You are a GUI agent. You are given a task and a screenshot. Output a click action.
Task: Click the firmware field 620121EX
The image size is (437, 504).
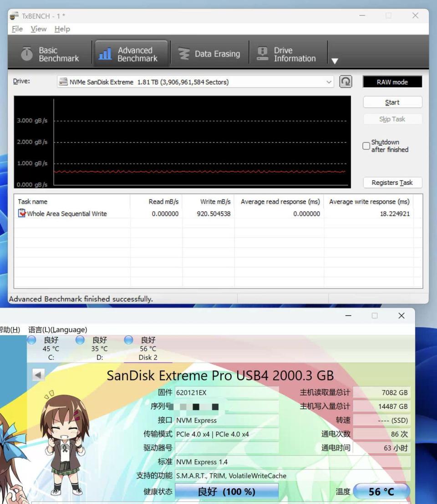(x=227, y=392)
